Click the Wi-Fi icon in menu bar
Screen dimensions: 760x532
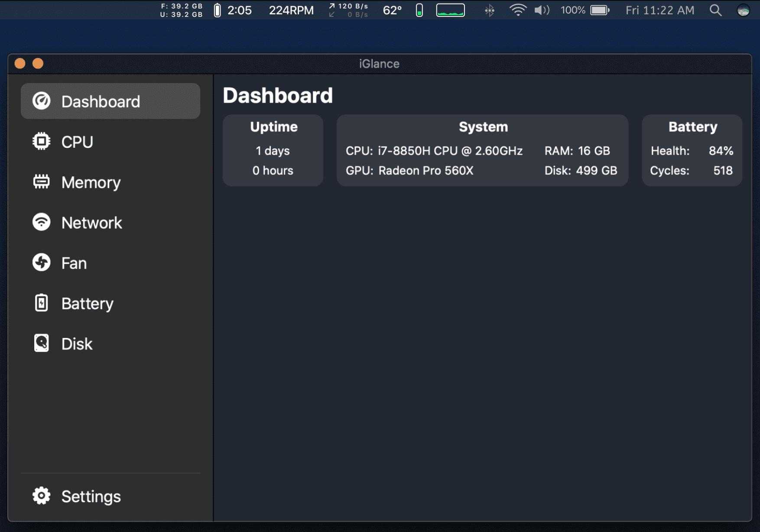point(518,10)
